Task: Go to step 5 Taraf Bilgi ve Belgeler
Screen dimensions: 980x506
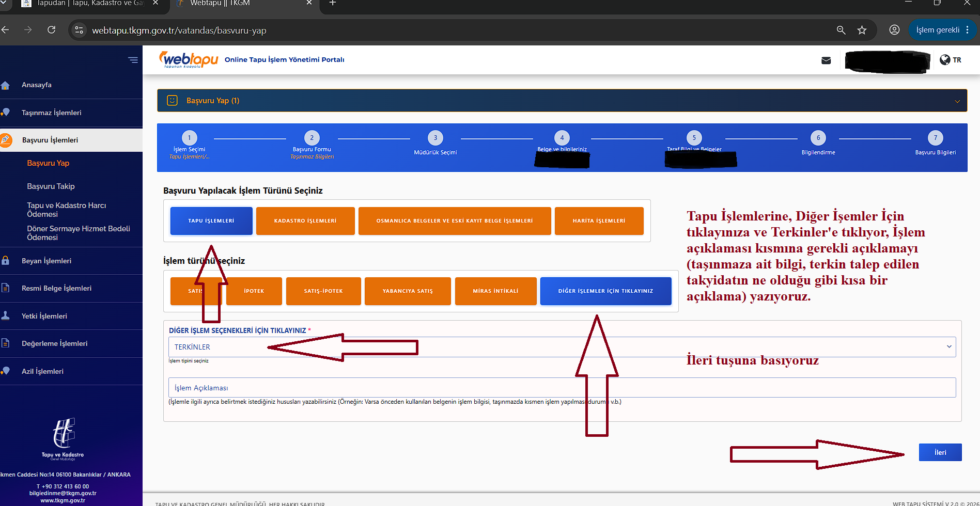Action: click(x=694, y=138)
